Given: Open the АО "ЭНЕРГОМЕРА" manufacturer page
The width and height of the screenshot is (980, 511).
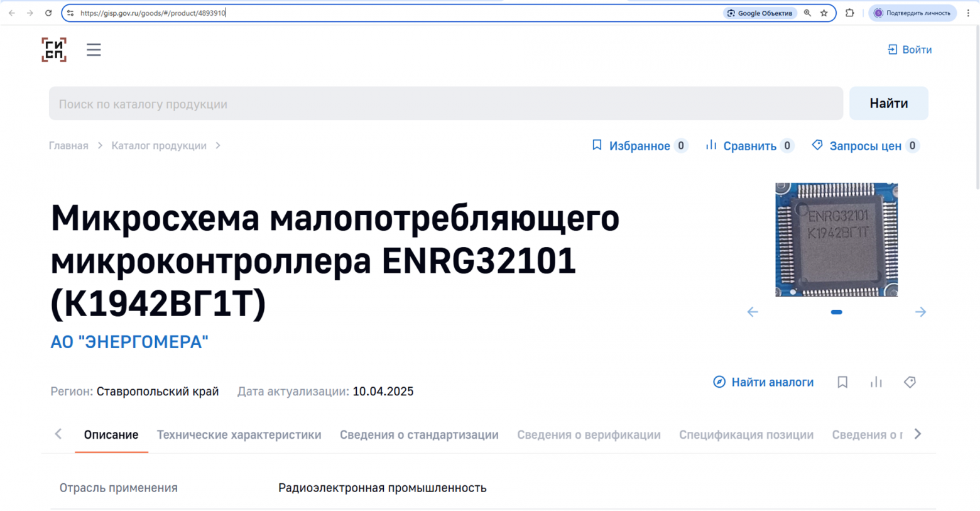Looking at the screenshot, I should (129, 341).
